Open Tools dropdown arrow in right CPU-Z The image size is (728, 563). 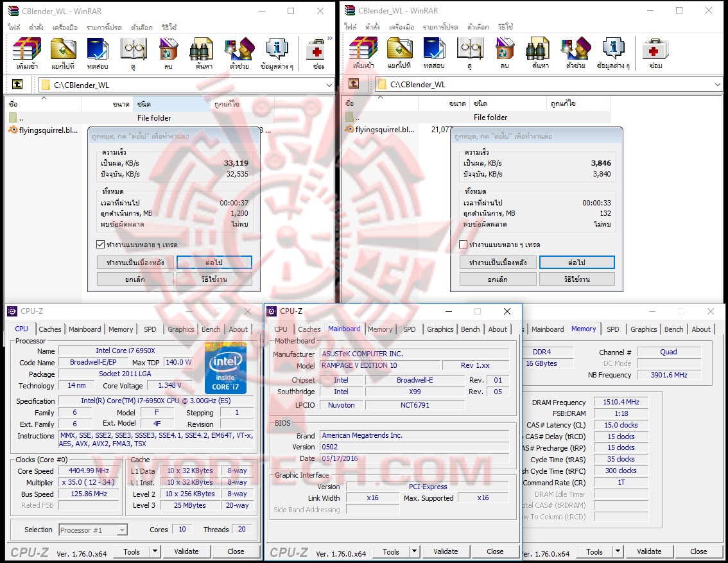pos(618,551)
